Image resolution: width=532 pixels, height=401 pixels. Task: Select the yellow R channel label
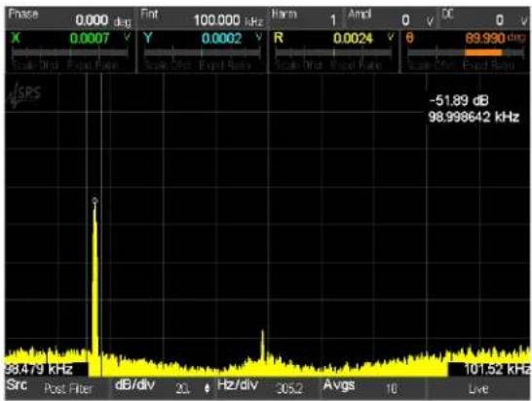[279, 38]
